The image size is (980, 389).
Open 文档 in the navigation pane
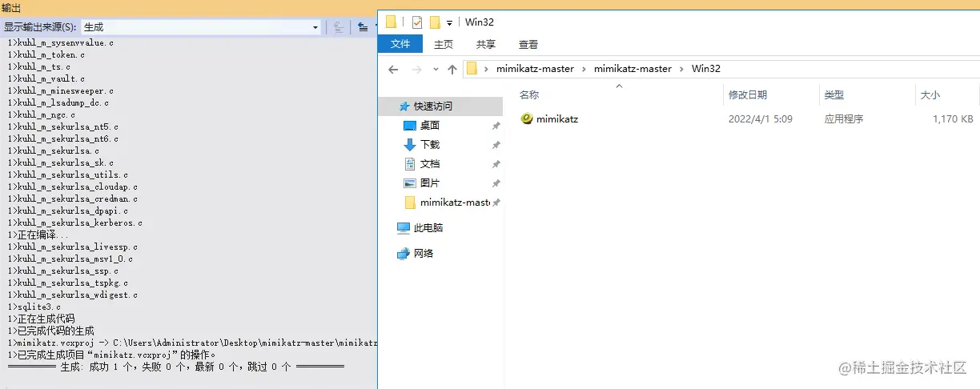430,163
